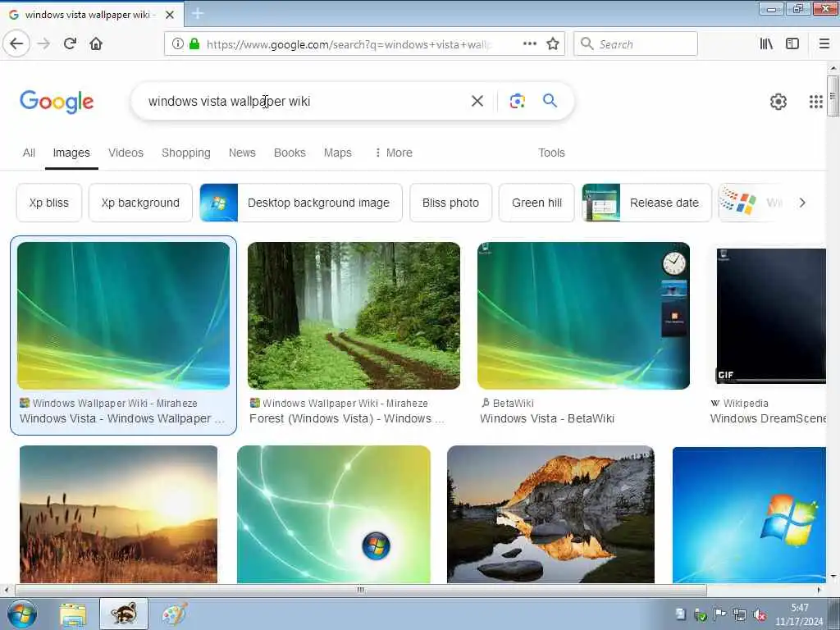Select the Desktop background image chip
This screenshot has width=840, height=630.
[x=301, y=203]
